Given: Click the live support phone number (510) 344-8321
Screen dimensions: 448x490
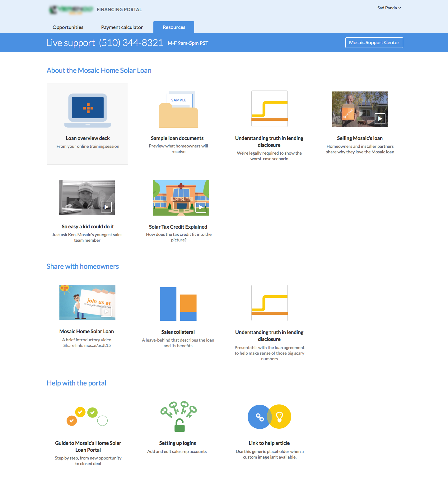Looking at the screenshot, I should pos(131,43).
